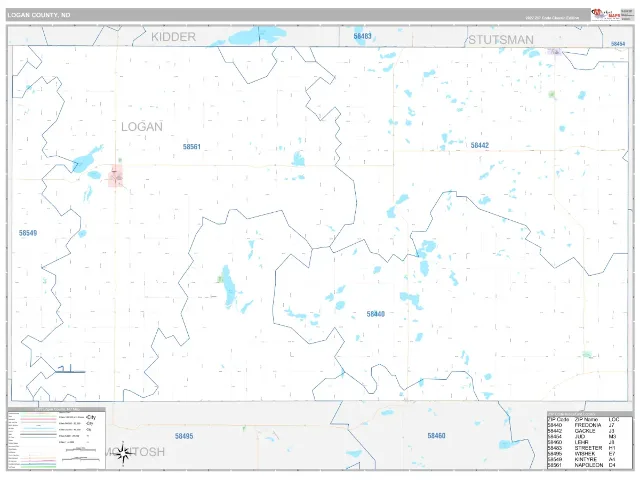640x480 pixels.
Task: Click the LOGAN COUNTY, ND title
Action: [x=39, y=15]
